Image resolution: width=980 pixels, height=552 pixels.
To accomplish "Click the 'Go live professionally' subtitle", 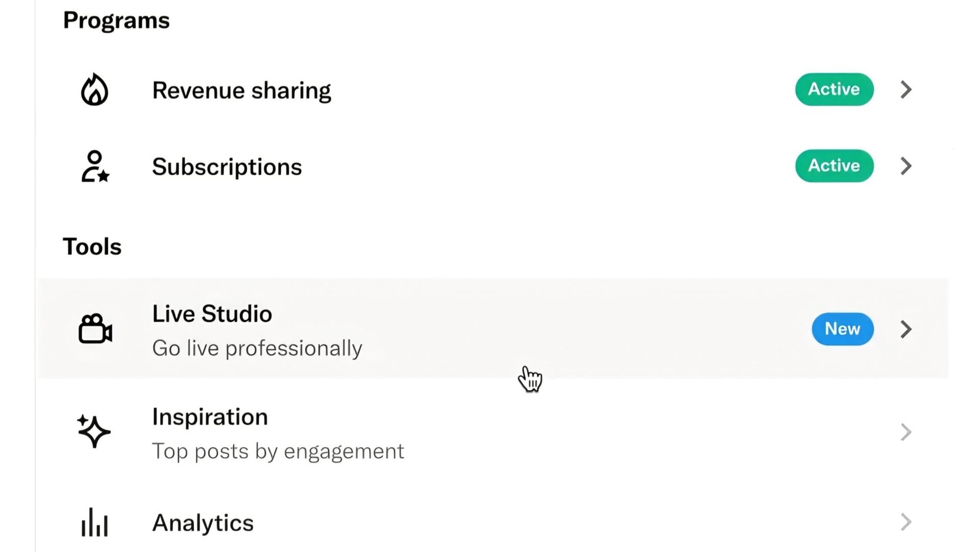I will [257, 349].
